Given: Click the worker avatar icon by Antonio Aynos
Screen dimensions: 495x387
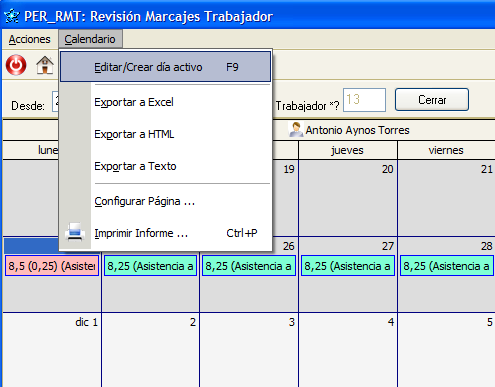Looking at the screenshot, I should 296,130.
